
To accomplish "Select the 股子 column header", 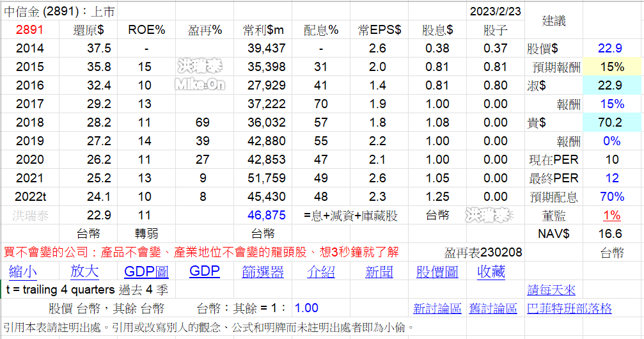I will (496, 30).
